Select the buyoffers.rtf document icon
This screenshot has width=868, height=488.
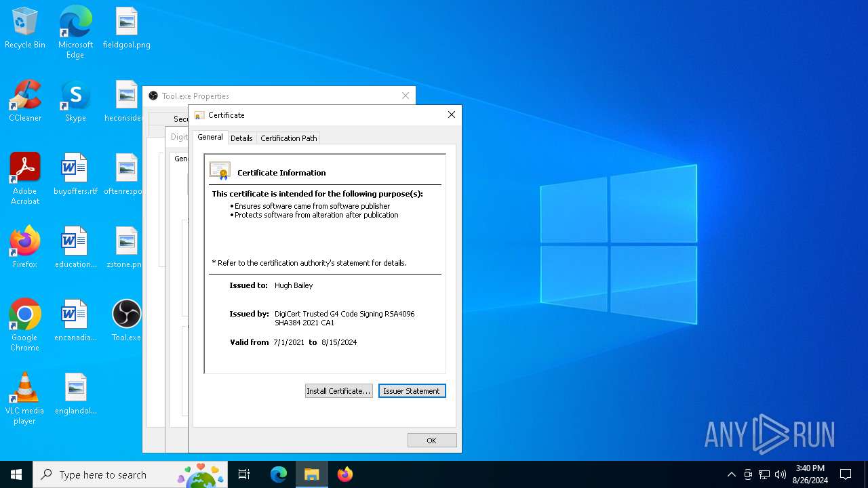(x=75, y=175)
